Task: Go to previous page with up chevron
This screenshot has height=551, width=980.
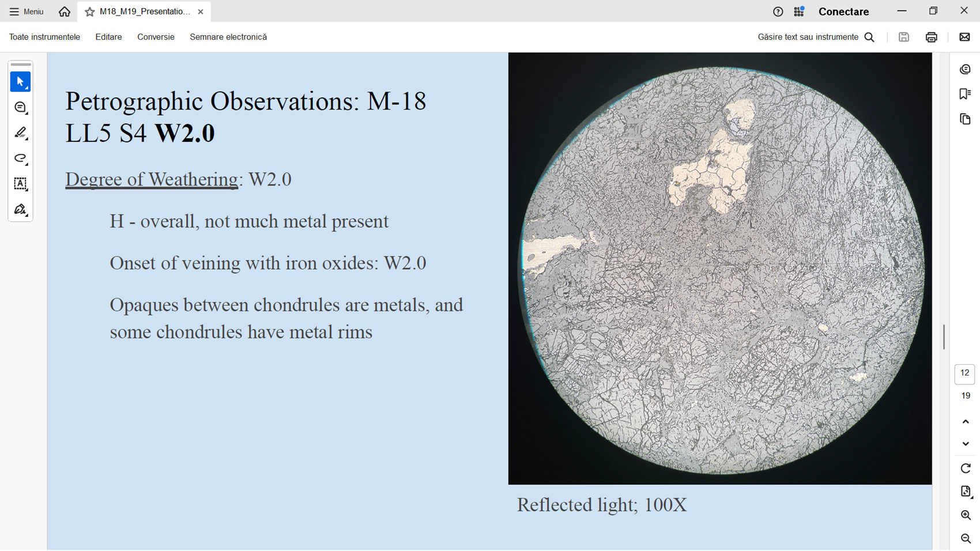Action: tap(966, 422)
